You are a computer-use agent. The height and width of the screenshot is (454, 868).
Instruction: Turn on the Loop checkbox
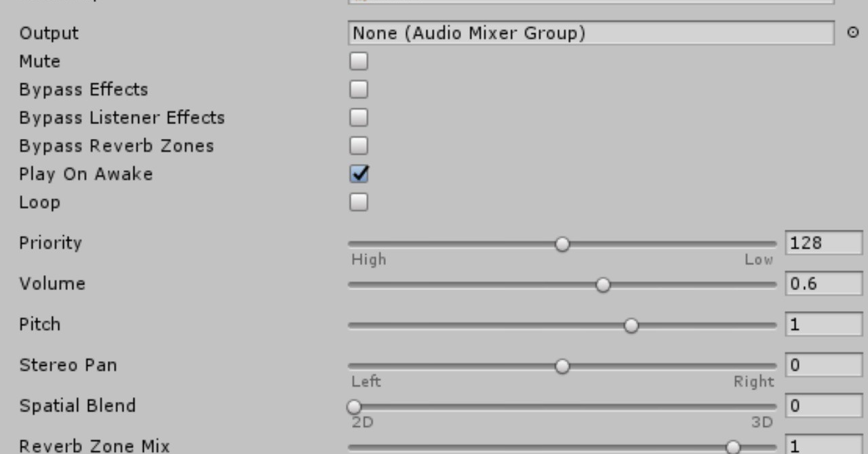point(359,202)
